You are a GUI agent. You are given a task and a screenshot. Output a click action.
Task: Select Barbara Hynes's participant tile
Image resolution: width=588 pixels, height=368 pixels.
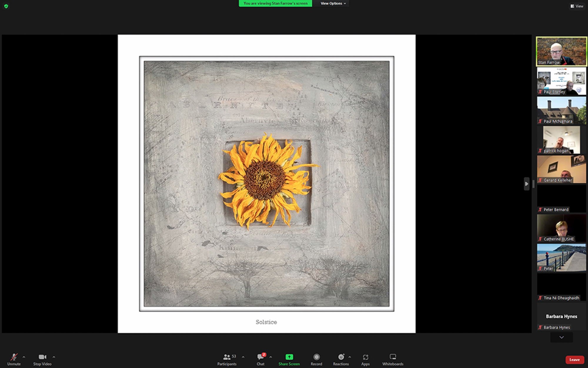pos(561,316)
